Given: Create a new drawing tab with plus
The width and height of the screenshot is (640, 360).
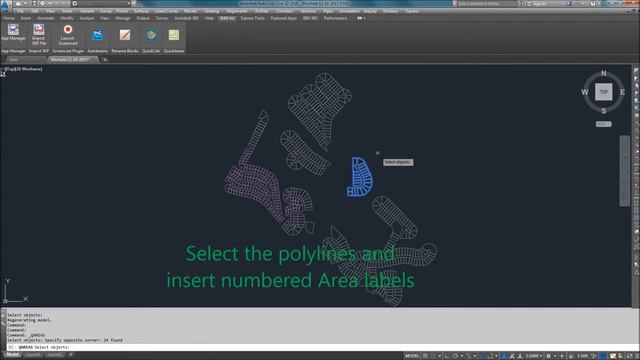Looking at the screenshot, I should (105, 60).
